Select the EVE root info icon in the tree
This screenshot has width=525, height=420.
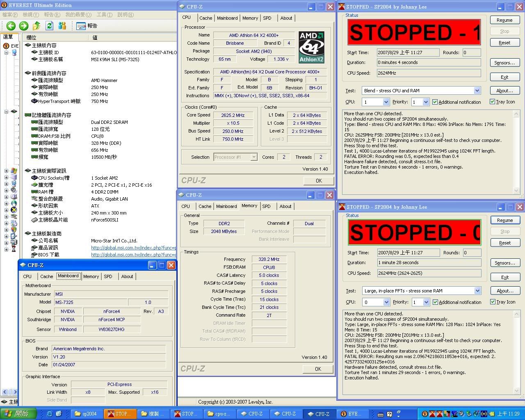coord(6,46)
